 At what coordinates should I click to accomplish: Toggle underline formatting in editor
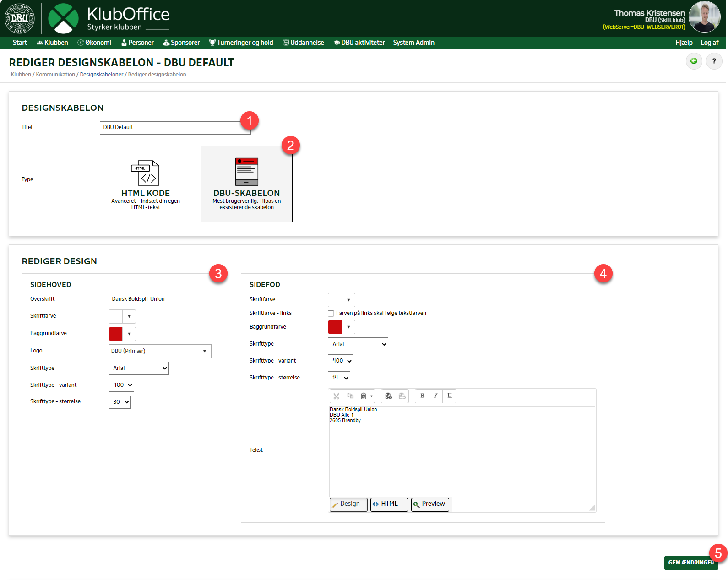(x=450, y=396)
